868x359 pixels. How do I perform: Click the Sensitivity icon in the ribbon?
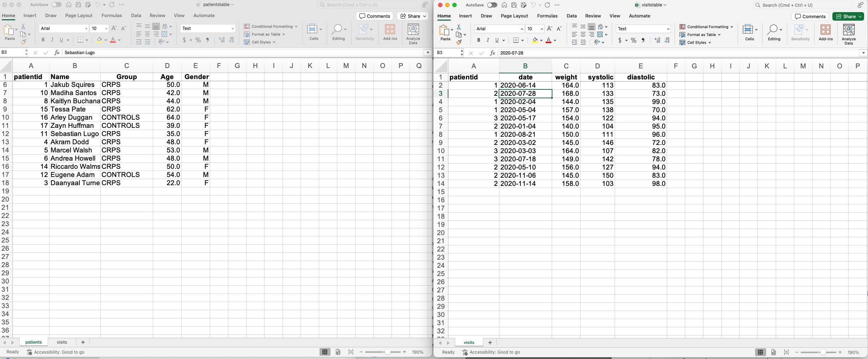[364, 32]
